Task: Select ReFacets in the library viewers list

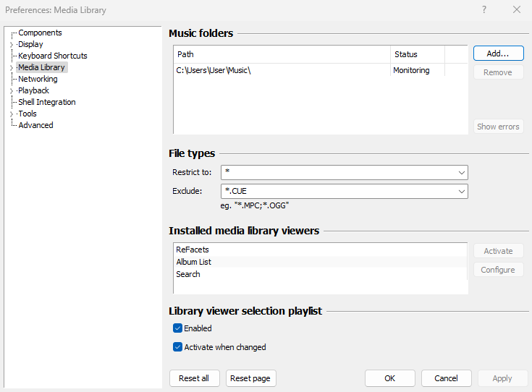Action: point(193,250)
